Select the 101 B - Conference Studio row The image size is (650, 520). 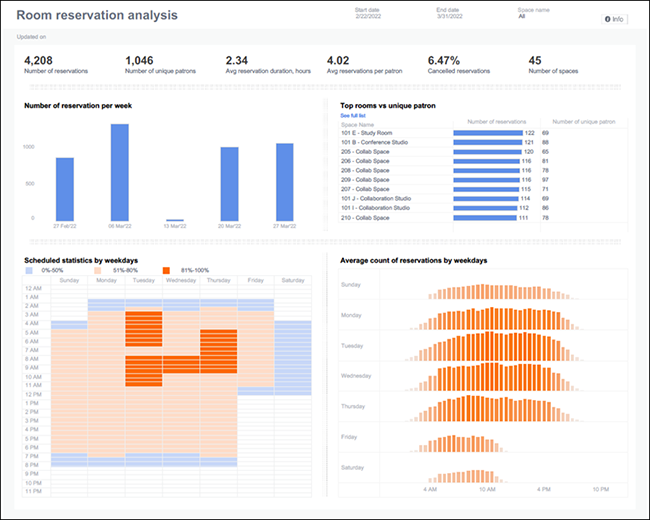(x=483, y=142)
